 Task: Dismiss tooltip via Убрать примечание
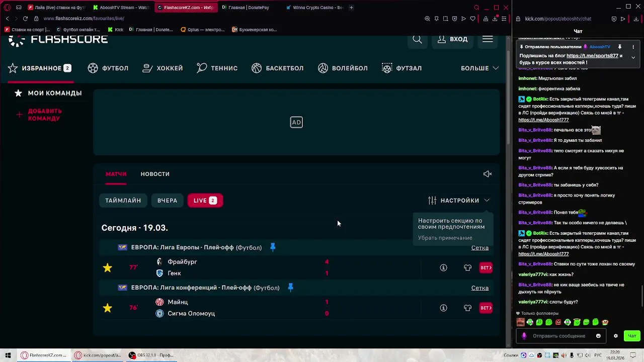click(445, 238)
